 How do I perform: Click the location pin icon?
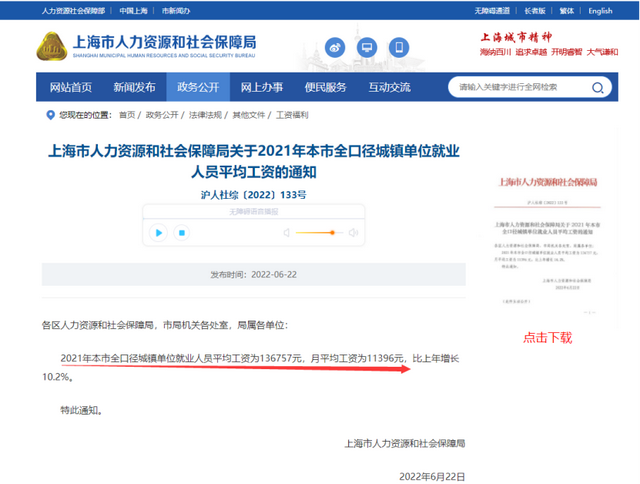pos(50,115)
